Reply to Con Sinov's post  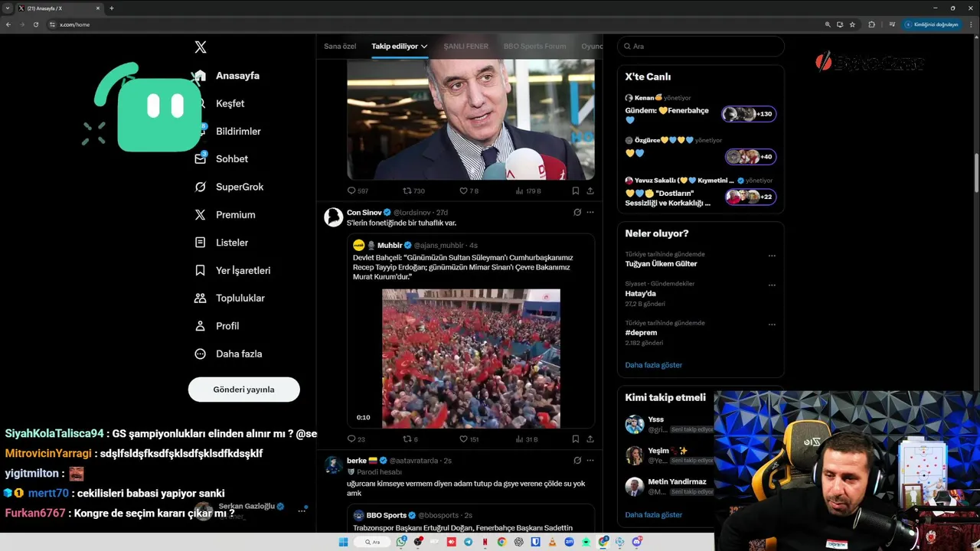356,439
